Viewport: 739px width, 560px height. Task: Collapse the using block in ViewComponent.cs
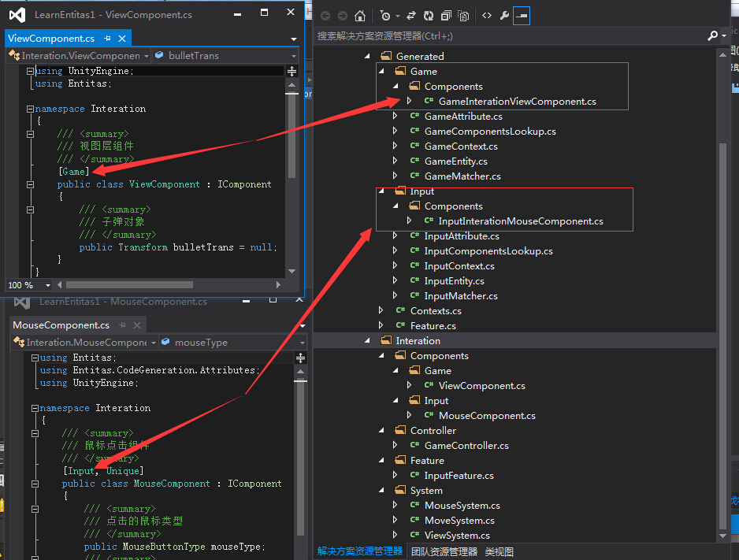[x=30, y=71]
